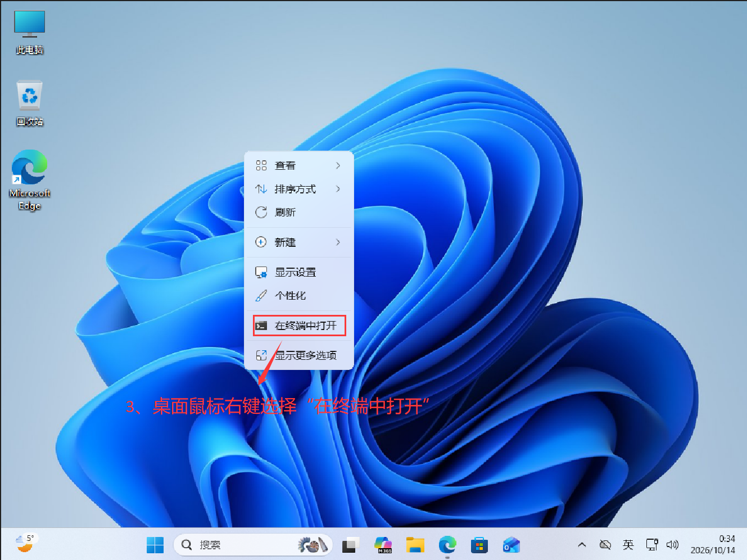Choose 刷新 (Refresh) in context menu
This screenshot has height=560, width=747.
[x=299, y=212]
